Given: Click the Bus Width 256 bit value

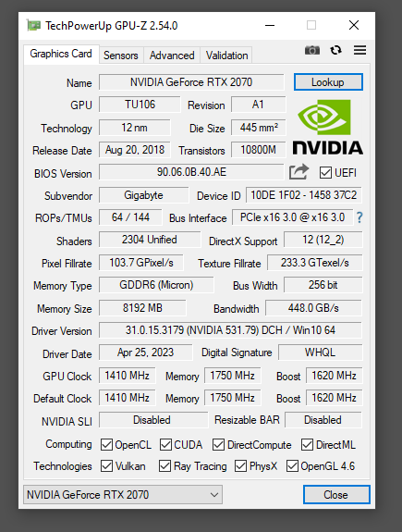Looking at the screenshot, I should [x=323, y=285].
